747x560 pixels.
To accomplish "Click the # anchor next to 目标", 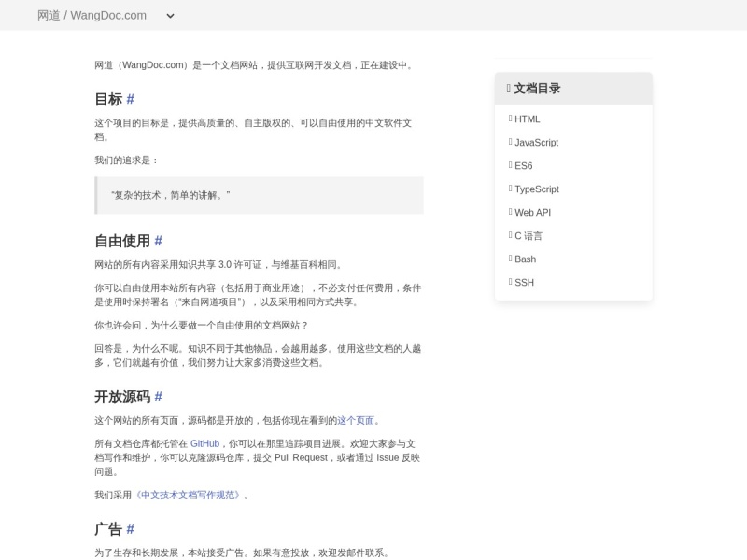I will 130,99.
